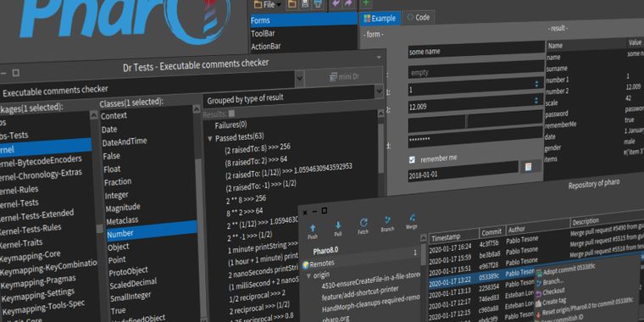The width and height of the screenshot is (644, 322).
Task: Select the Kernel-Traits package
Action: point(21,242)
